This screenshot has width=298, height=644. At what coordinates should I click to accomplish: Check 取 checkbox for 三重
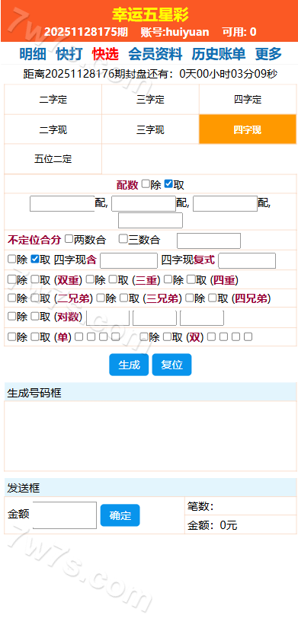113,279
